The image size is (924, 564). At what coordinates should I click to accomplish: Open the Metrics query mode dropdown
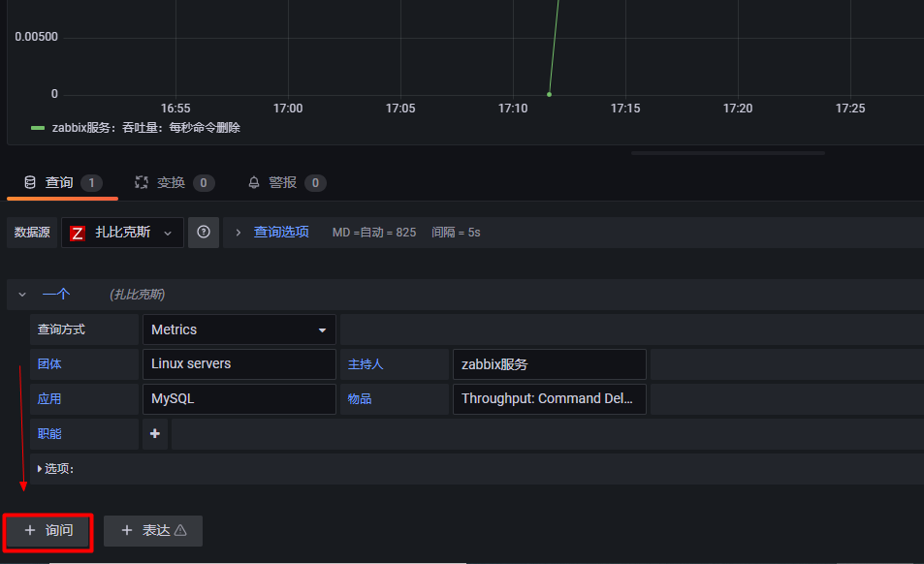[239, 329]
